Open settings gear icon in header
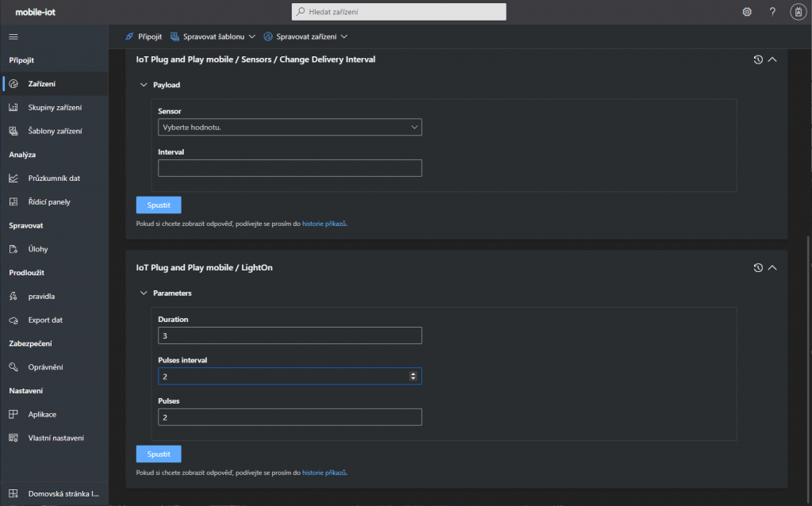 (x=746, y=12)
